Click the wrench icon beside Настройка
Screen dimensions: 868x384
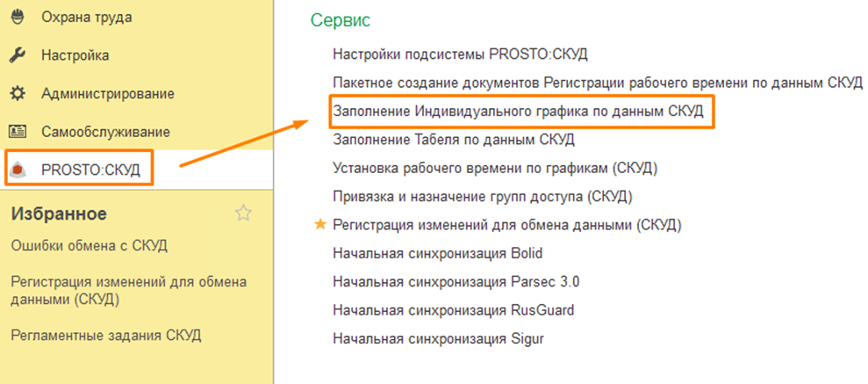click(x=18, y=55)
